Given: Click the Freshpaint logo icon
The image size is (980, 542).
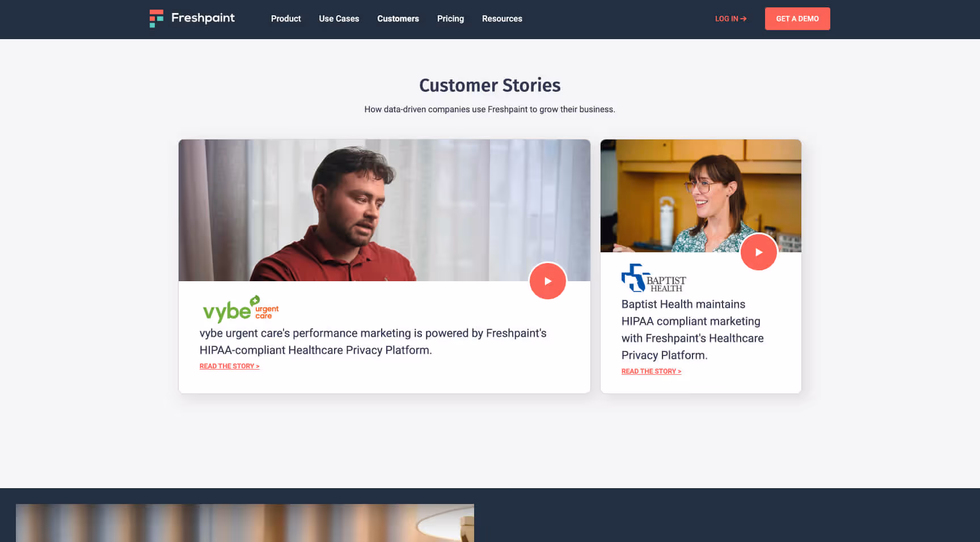Looking at the screenshot, I should point(156,18).
